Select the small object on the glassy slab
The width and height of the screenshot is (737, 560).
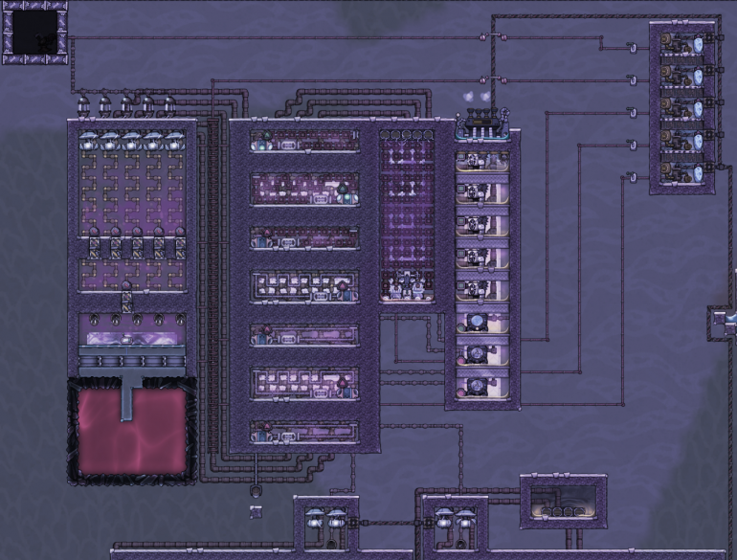(126, 338)
